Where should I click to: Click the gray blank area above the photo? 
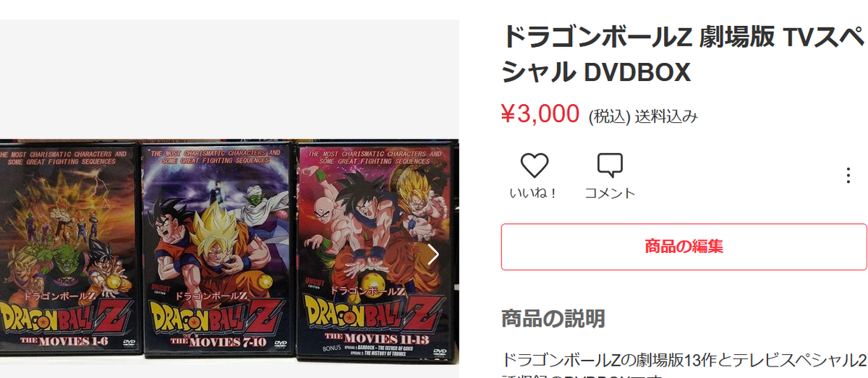point(229,80)
